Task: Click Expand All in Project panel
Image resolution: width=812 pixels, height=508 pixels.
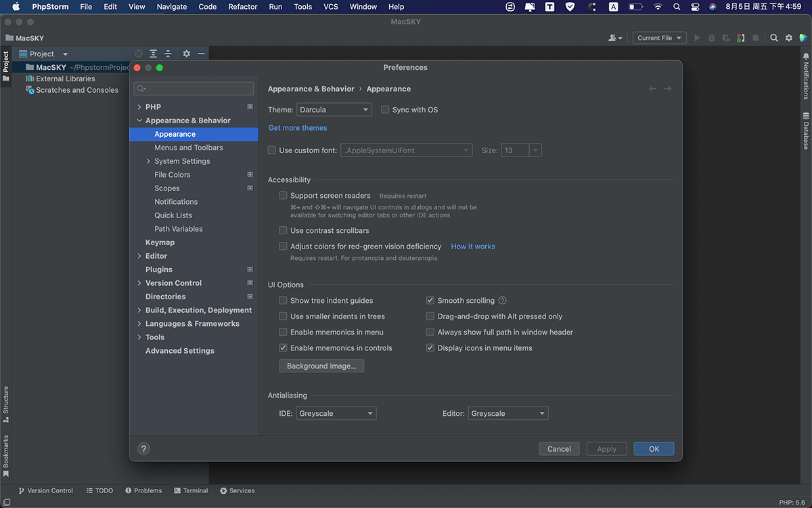Action: tap(154, 54)
